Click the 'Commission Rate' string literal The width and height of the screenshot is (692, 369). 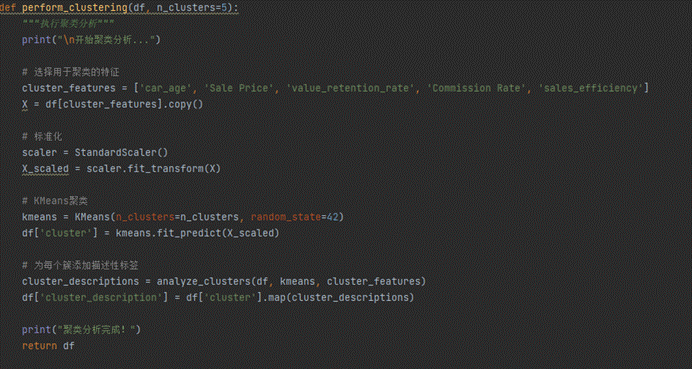coord(477,88)
